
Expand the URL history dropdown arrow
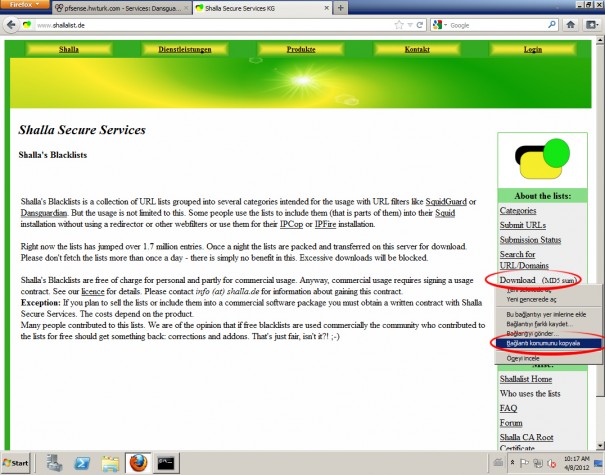(410, 25)
